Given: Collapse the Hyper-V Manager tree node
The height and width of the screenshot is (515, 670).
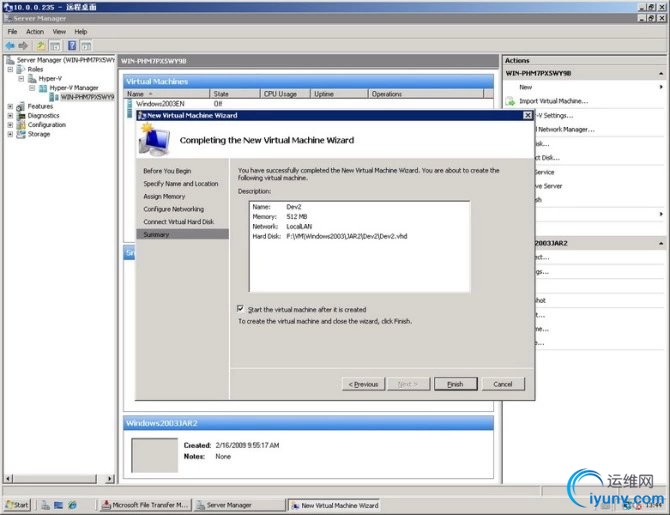Looking at the screenshot, I should click(x=32, y=88).
